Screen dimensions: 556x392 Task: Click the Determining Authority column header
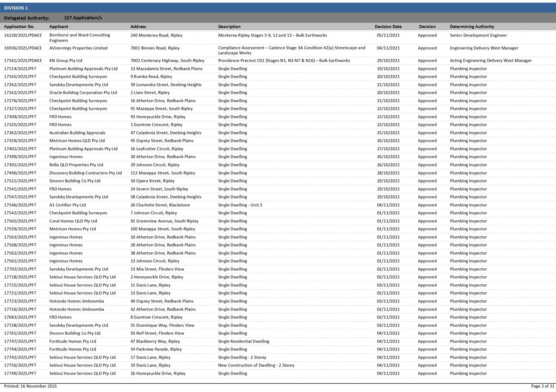click(472, 27)
